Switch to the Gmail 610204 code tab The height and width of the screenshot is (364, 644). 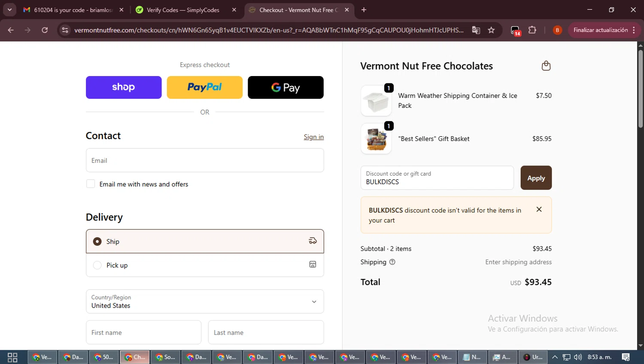(73, 10)
